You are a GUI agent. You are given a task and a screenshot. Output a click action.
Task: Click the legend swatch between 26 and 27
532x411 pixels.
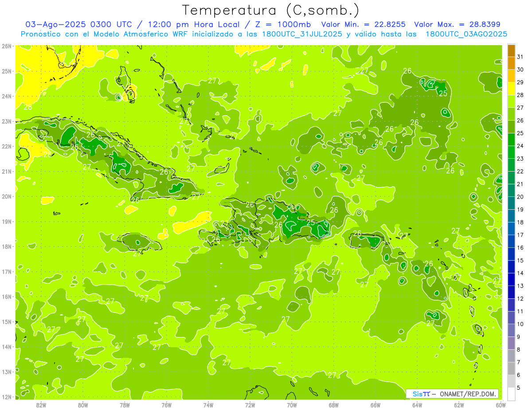(511, 114)
